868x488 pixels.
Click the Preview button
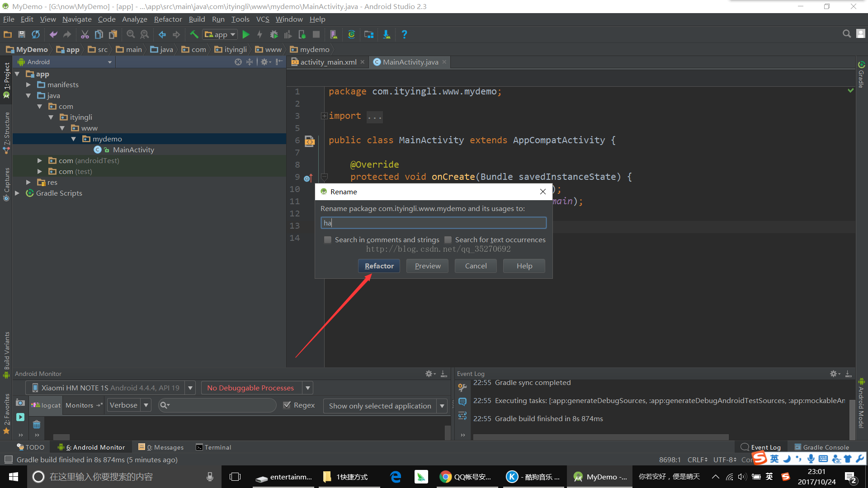click(427, 266)
